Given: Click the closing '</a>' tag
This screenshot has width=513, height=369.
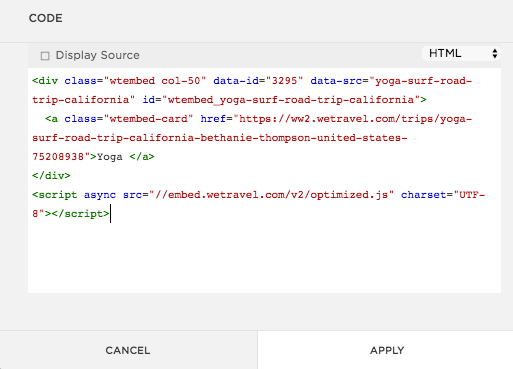Looking at the screenshot, I should click(142, 157).
